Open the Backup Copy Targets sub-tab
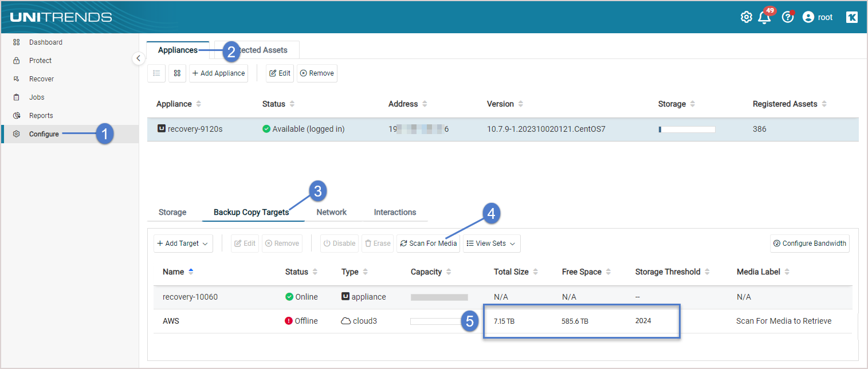 point(252,212)
